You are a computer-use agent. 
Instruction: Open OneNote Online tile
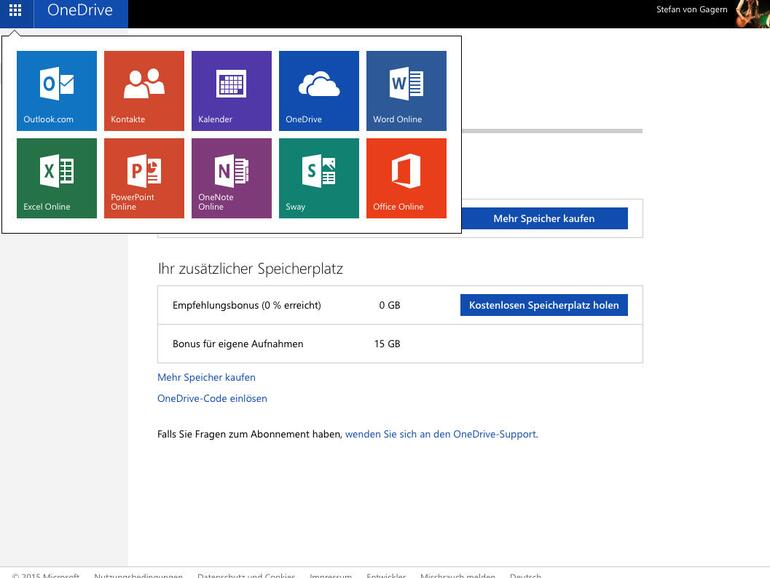tap(231, 178)
